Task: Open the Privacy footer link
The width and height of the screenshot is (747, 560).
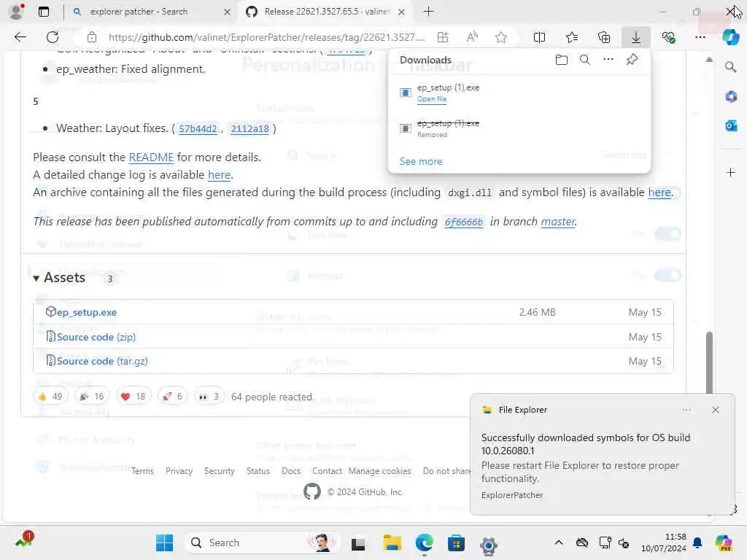Action: [179, 471]
